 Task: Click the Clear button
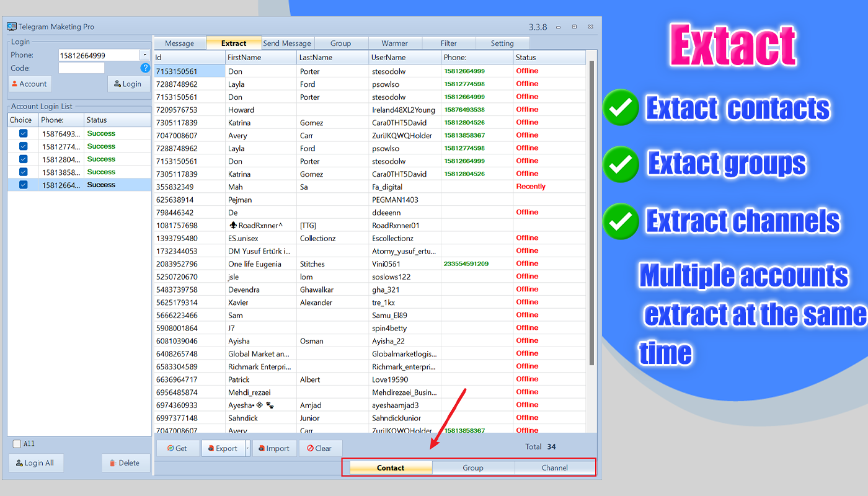320,448
